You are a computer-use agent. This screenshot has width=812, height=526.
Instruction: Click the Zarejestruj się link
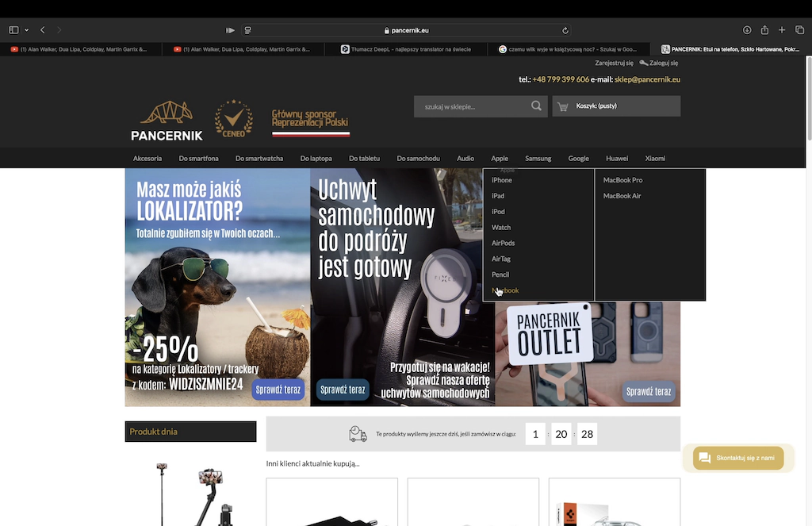tap(615, 63)
